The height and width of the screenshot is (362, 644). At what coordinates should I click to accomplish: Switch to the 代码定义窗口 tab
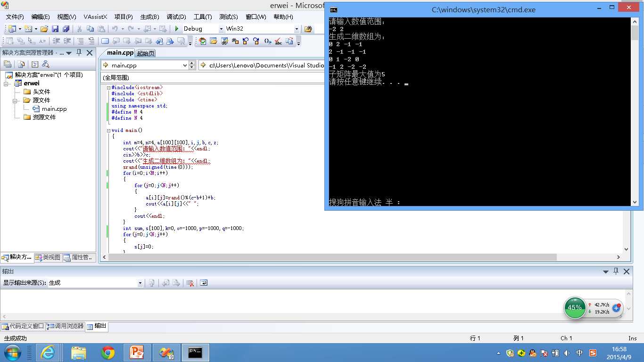23,326
